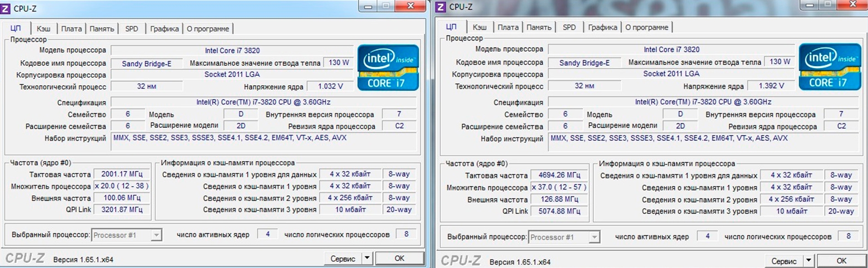
Task: Click CPU-Z title bar icon in left window
Action: (x=6, y=9)
